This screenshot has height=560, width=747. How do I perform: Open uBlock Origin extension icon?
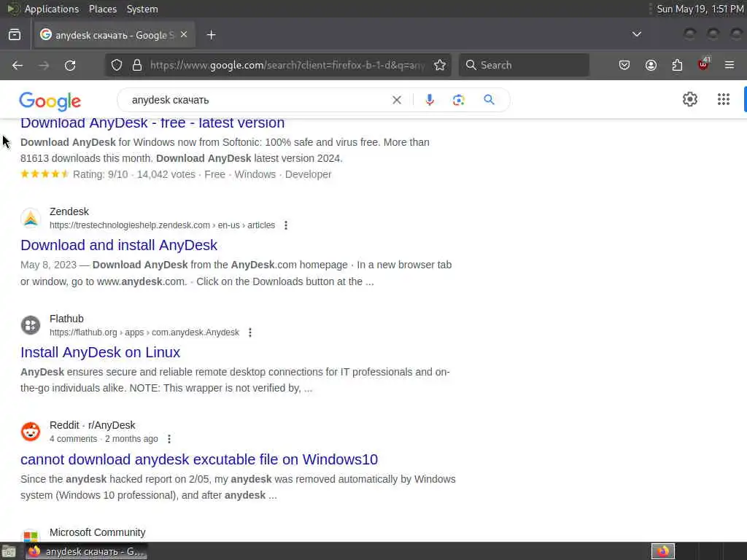pyautogui.click(x=703, y=65)
